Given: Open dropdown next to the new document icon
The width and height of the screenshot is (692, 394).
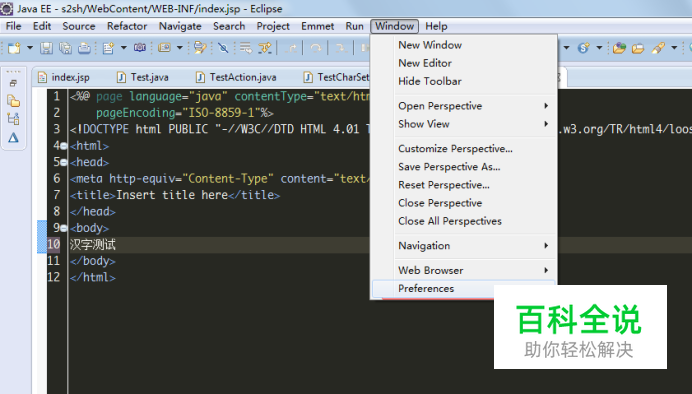Looking at the screenshot, I should coord(124,48).
